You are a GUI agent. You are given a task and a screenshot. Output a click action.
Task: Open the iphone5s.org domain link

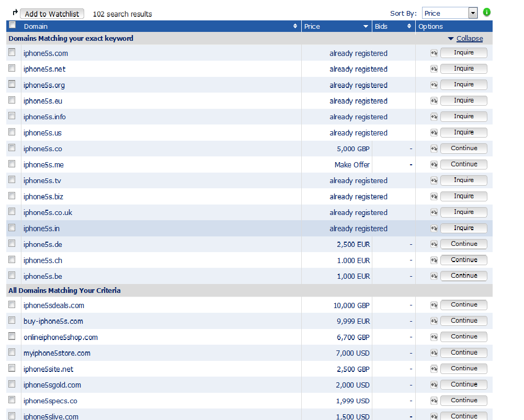44,85
